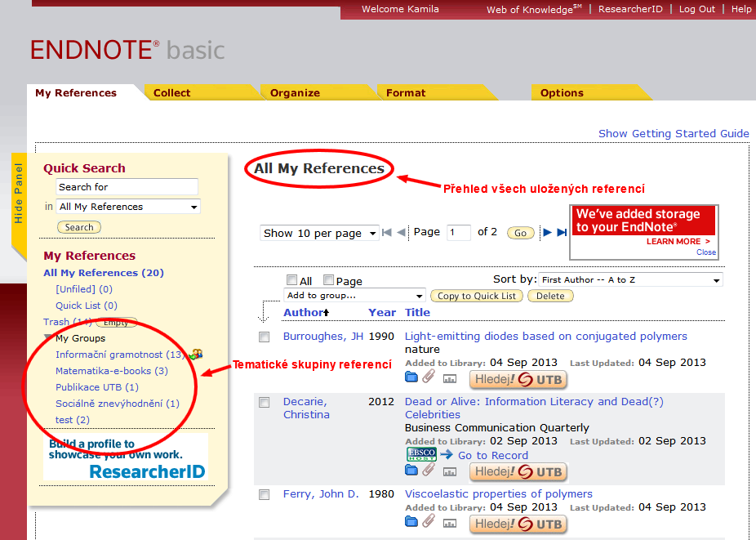The width and height of the screenshot is (756, 540).
Task: Open Web of Knowledge link
Action: 534,9
